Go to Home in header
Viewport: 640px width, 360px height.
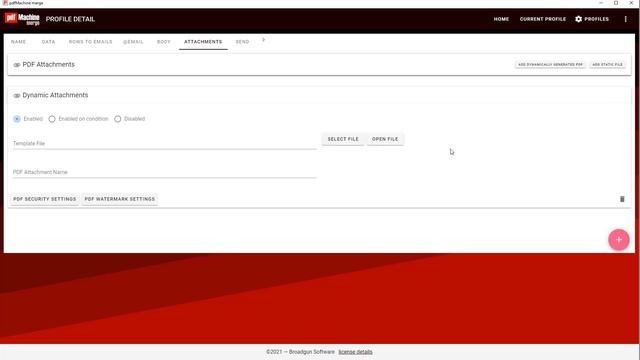[501, 19]
